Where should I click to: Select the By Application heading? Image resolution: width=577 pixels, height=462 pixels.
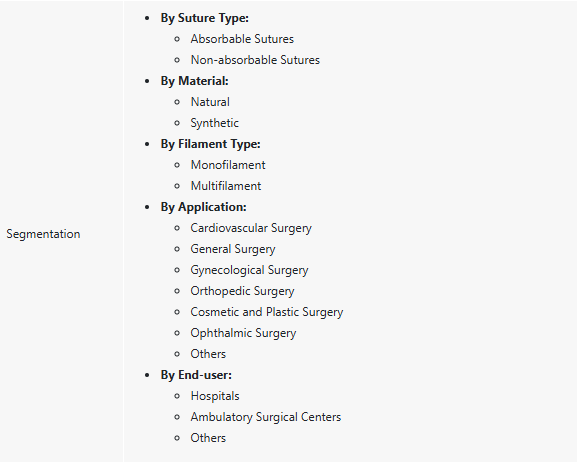[x=203, y=207]
